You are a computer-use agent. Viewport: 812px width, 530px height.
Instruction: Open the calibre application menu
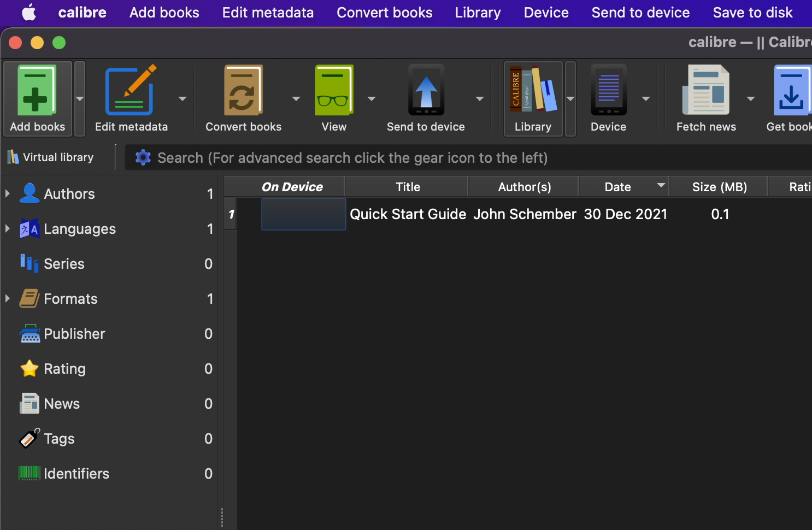[x=83, y=12]
